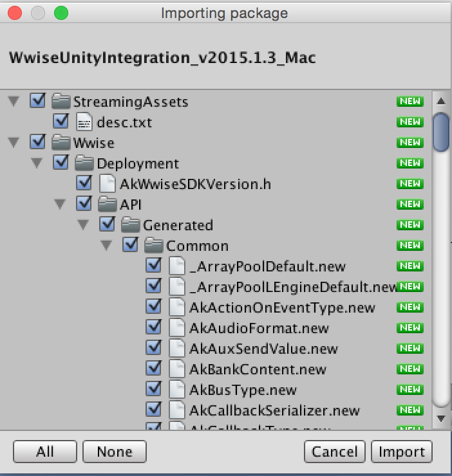Click the None button
This screenshot has height=476, width=452.
click(115, 452)
